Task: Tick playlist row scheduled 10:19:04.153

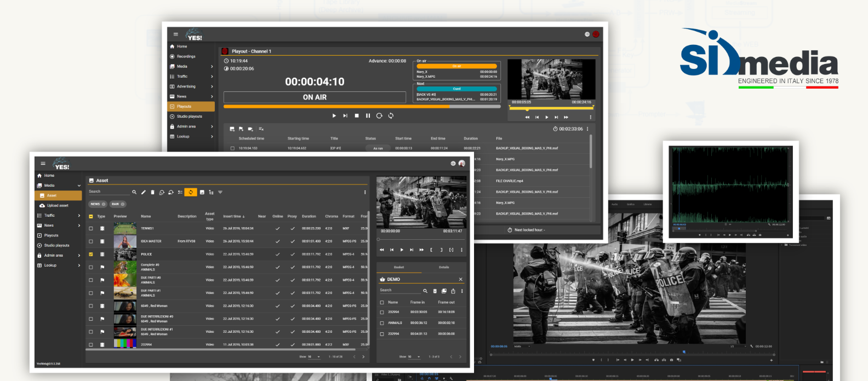Action: (x=232, y=148)
